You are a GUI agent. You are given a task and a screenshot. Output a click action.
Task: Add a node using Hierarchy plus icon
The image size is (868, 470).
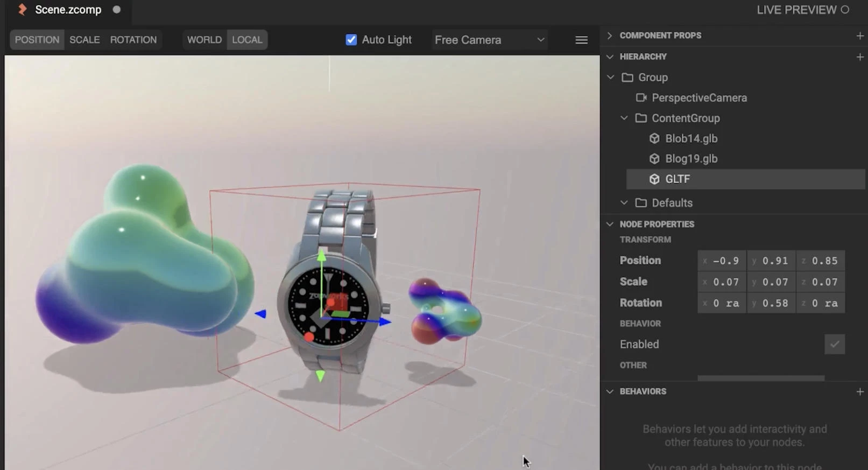click(x=859, y=57)
